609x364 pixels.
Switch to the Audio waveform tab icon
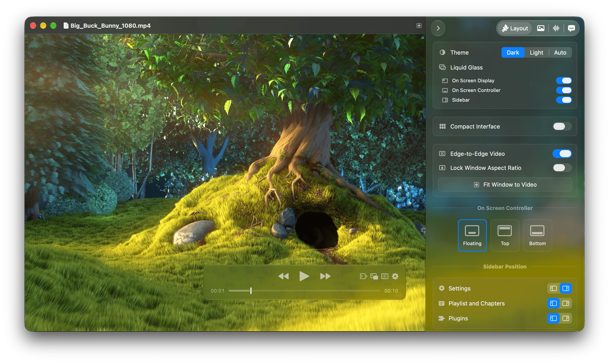point(556,28)
